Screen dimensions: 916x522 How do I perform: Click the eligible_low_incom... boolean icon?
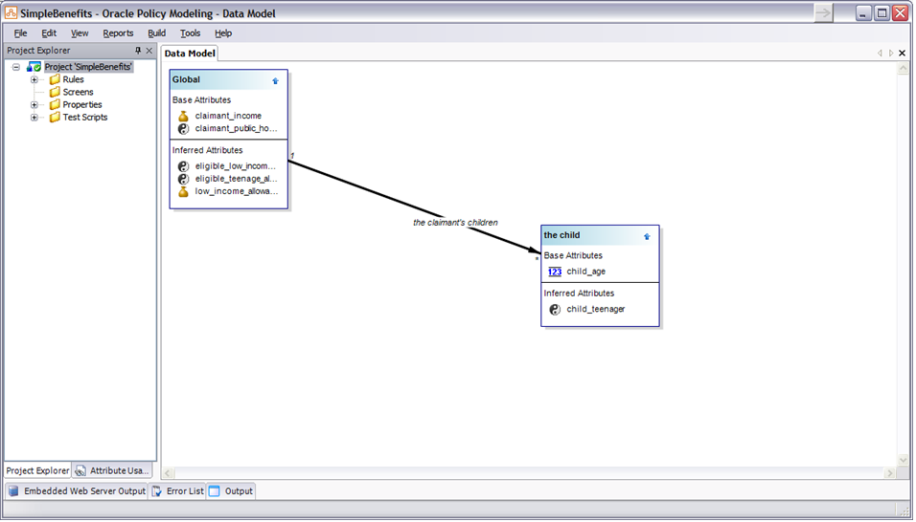pos(183,166)
